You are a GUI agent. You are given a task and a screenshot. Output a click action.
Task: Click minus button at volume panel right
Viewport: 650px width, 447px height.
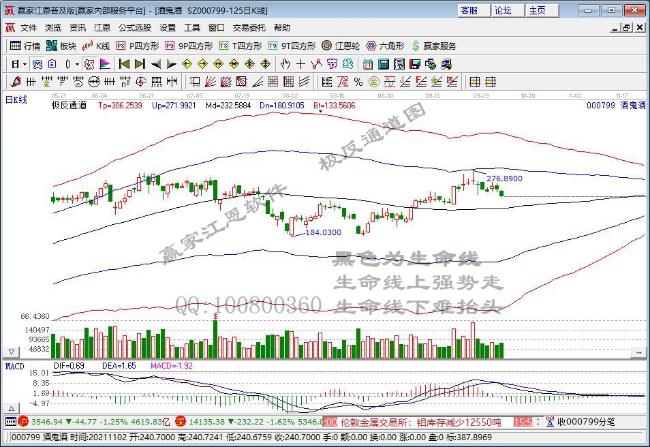point(638,352)
